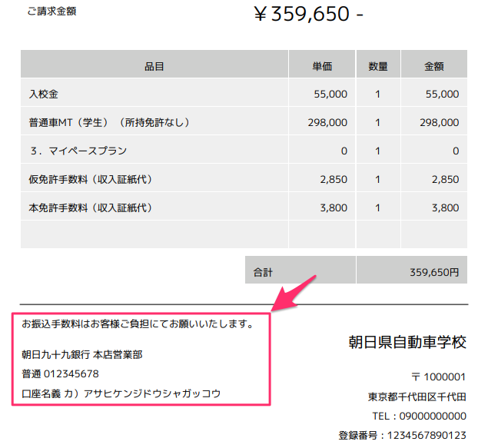The height and width of the screenshot is (448, 488).
Task: Click the account number 普通 012345678
Action: pos(61,374)
